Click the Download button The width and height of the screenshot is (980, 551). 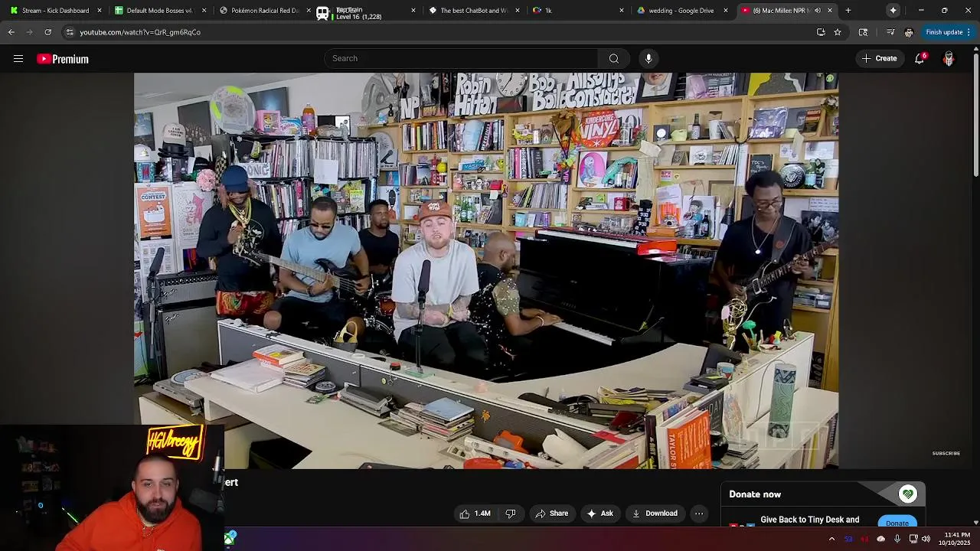pyautogui.click(x=655, y=514)
